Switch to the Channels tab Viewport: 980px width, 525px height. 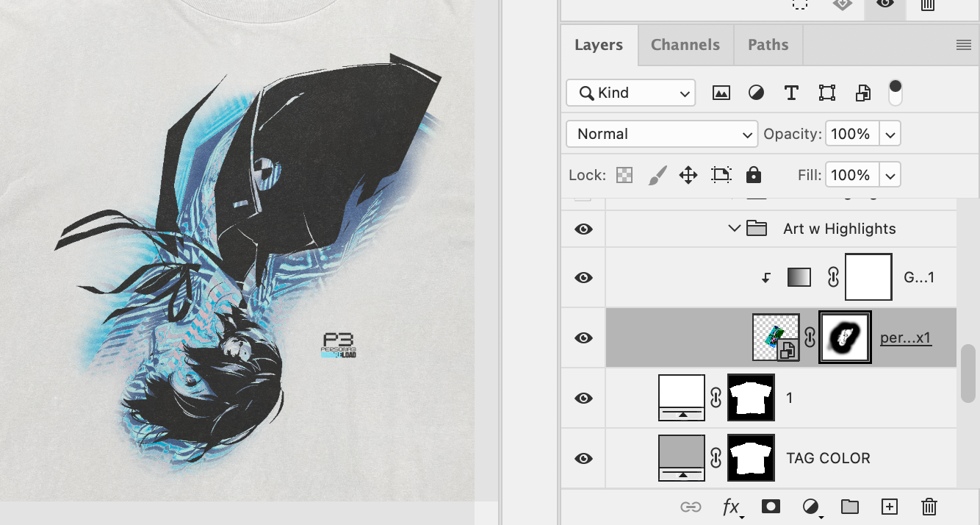[x=685, y=45]
